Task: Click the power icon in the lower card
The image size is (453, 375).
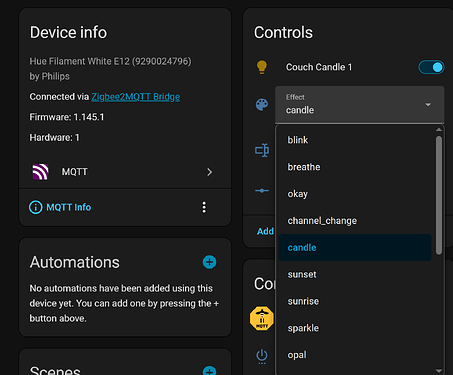Action: (262, 356)
